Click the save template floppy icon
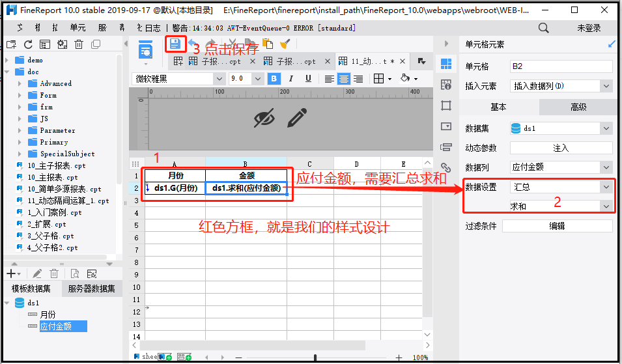The width and height of the screenshot is (622, 364). point(175,44)
